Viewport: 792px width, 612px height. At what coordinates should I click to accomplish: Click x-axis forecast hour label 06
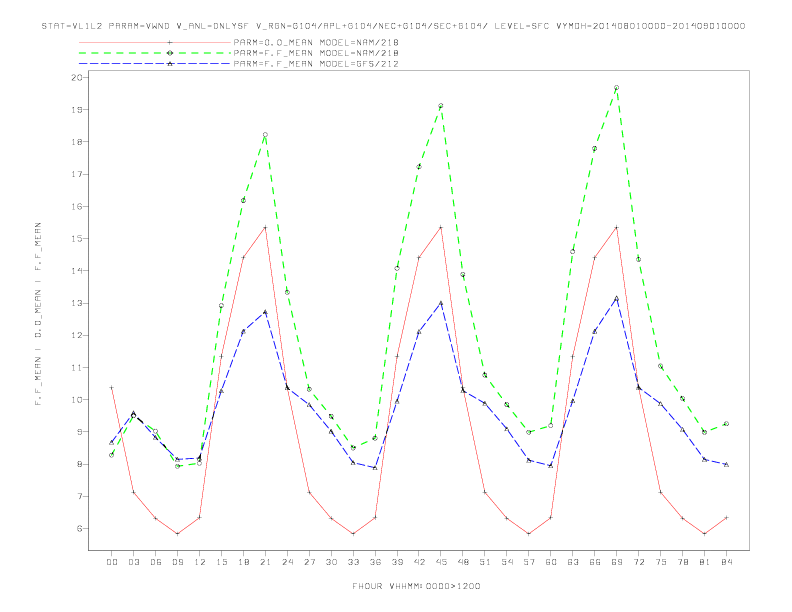pyautogui.click(x=156, y=562)
